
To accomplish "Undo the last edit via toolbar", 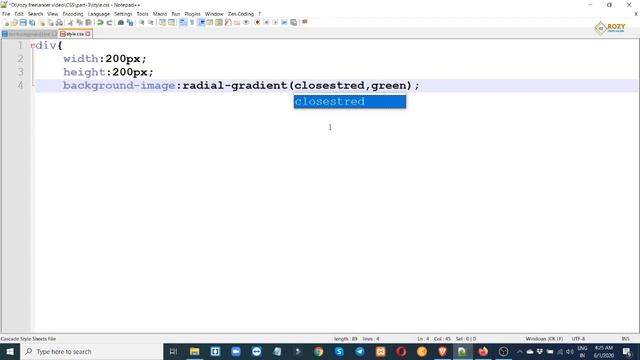I will click(100, 22).
